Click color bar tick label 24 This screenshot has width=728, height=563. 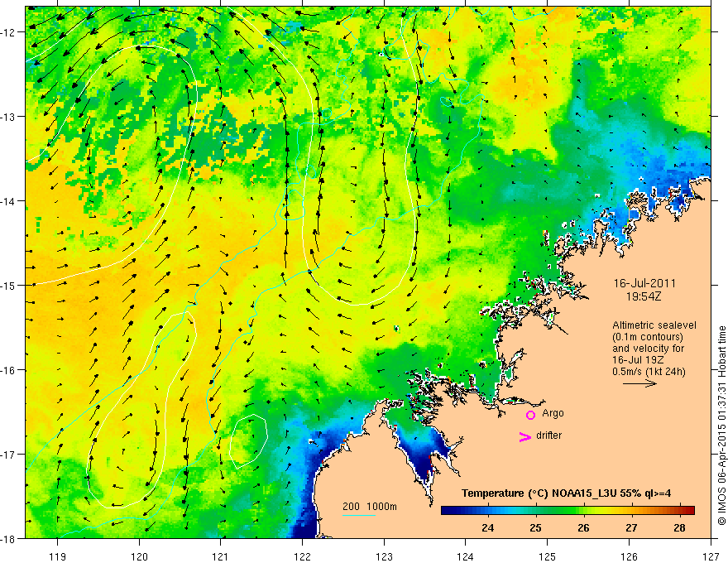[x=487, y=527]
